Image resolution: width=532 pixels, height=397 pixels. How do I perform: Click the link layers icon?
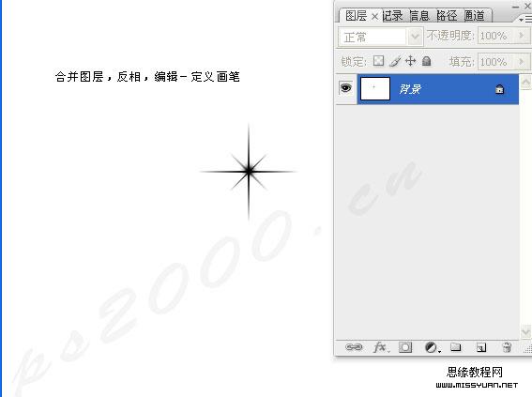click(x=354, y=347)
